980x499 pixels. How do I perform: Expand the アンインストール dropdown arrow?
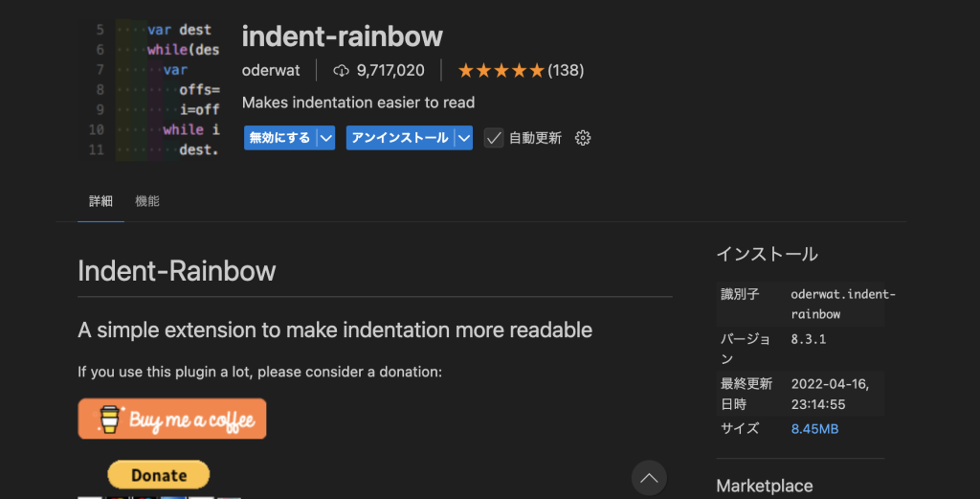coord(464,138)
